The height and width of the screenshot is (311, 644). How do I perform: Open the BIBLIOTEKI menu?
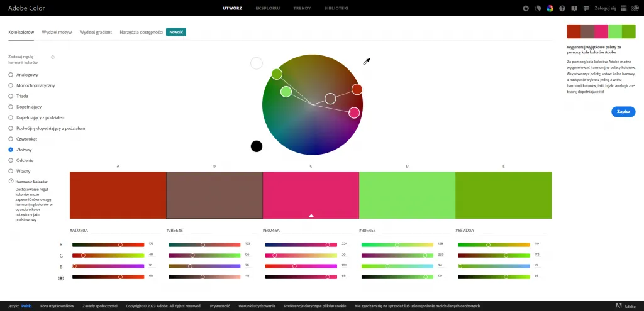336,8
